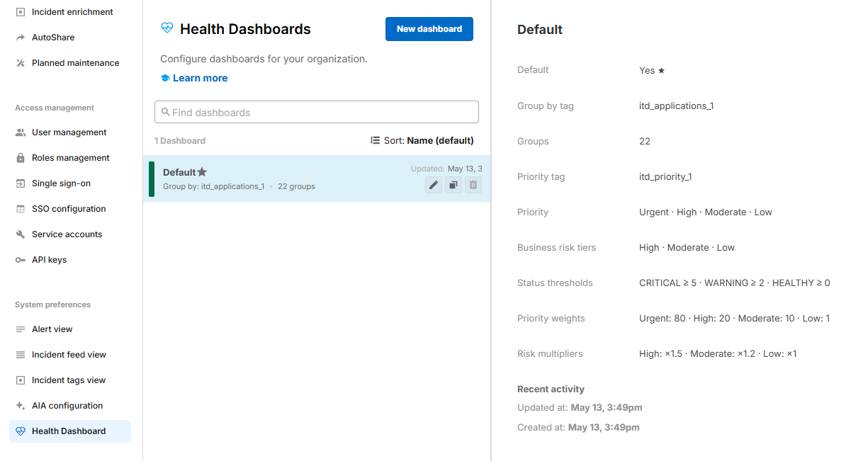Click the sort list icon
Image resolution: width=868 pixels, height=461 pixels.
pos(376,140)
